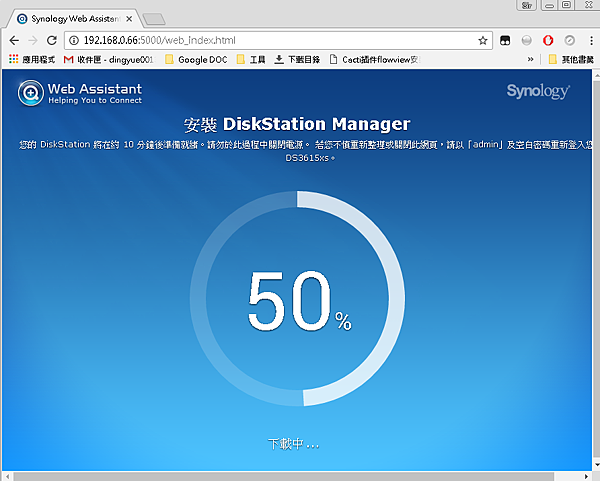Open the 工具 bookmark folder
Screen dimensions: 600x481
(x=251, y=59)
